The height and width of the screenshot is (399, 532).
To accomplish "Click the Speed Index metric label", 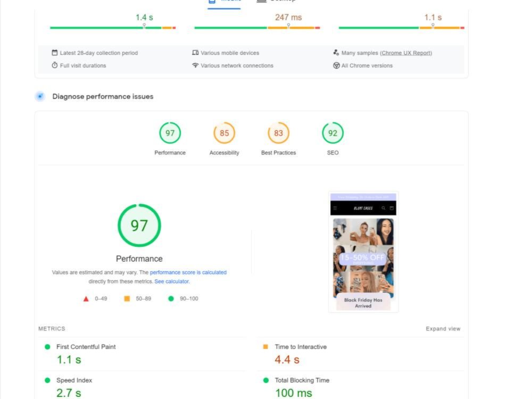I will [x=74, y=380].
